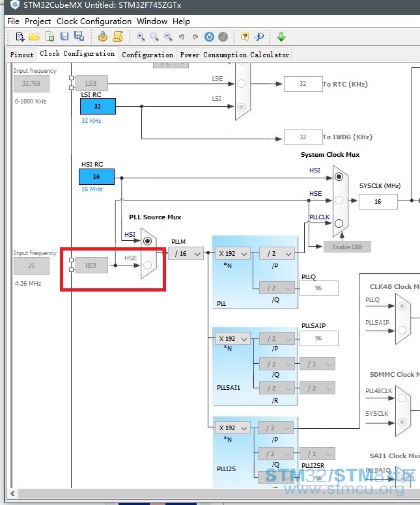Switch to Power Consumption Calculator tab
This screenshot has height=505, width=420.
tap(234, 55)
